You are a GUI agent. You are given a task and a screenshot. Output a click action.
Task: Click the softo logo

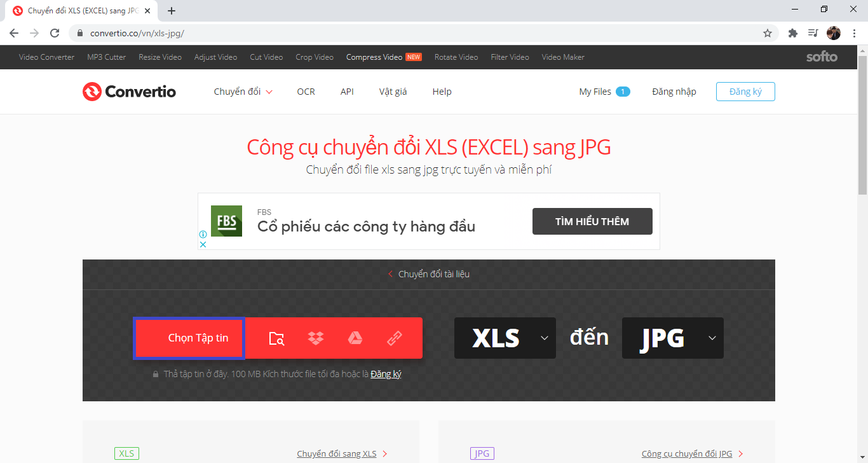(x=822, y=57)
